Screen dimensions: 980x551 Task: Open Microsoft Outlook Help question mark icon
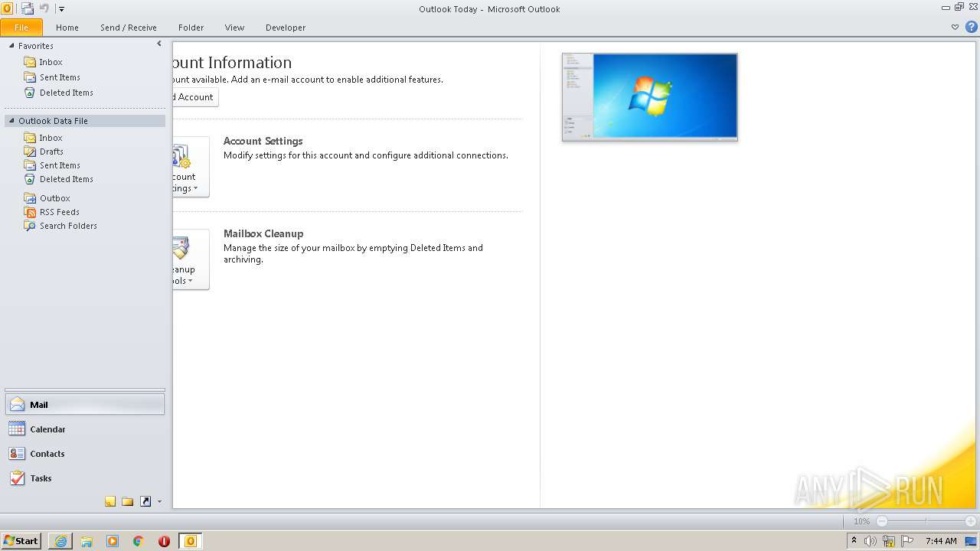point(971,27)
